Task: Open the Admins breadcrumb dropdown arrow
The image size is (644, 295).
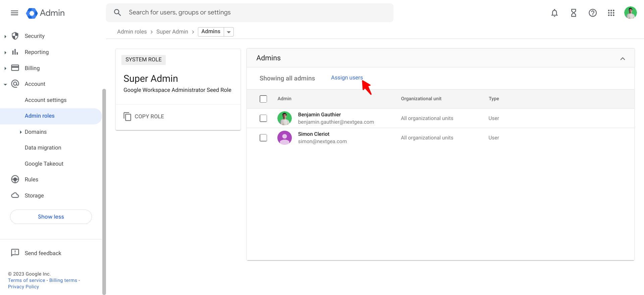Action: pos(229,32)
